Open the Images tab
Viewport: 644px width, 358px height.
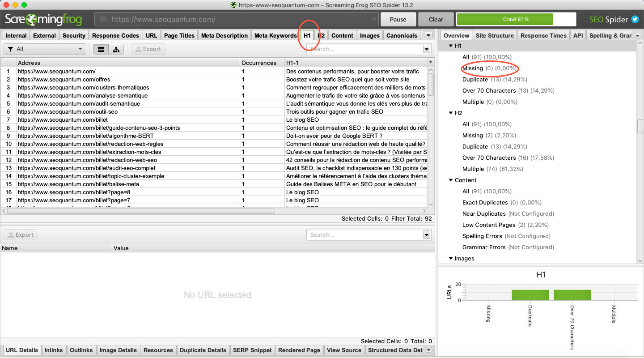pos(370,35)
